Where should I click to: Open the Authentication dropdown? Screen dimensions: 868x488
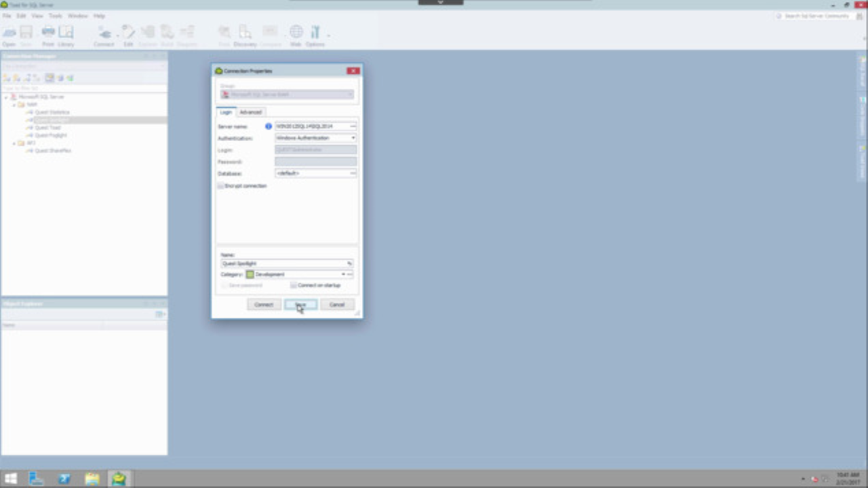(353, 138)
